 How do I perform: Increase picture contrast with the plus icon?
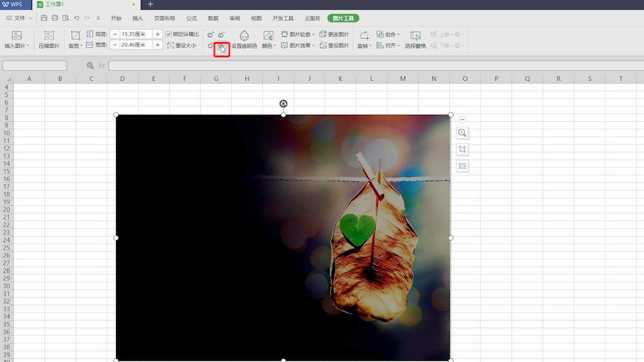[x=211, y=35]
